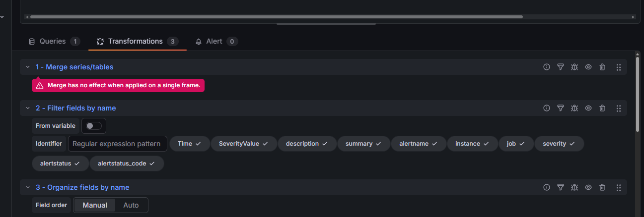
Task: Select Auto field order
Action: point(131,205)
